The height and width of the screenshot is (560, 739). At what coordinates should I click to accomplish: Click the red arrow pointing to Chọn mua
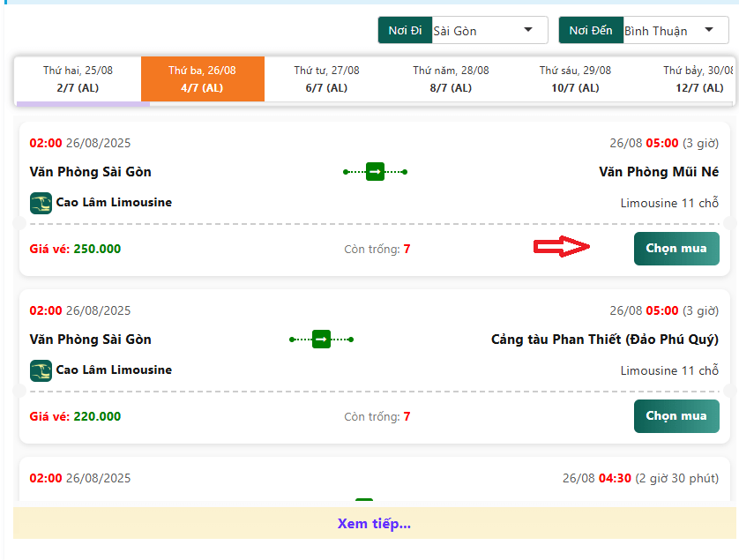[x=562, y=248]
